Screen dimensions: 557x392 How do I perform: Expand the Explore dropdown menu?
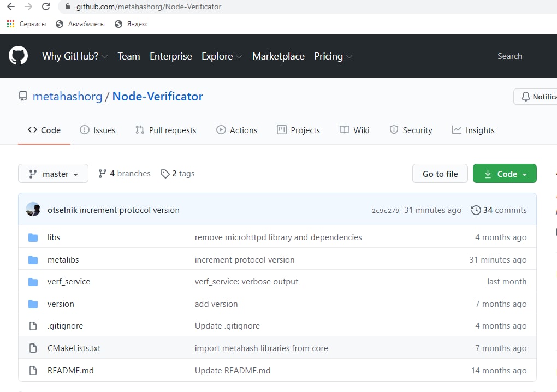click(x=222, y=56)
